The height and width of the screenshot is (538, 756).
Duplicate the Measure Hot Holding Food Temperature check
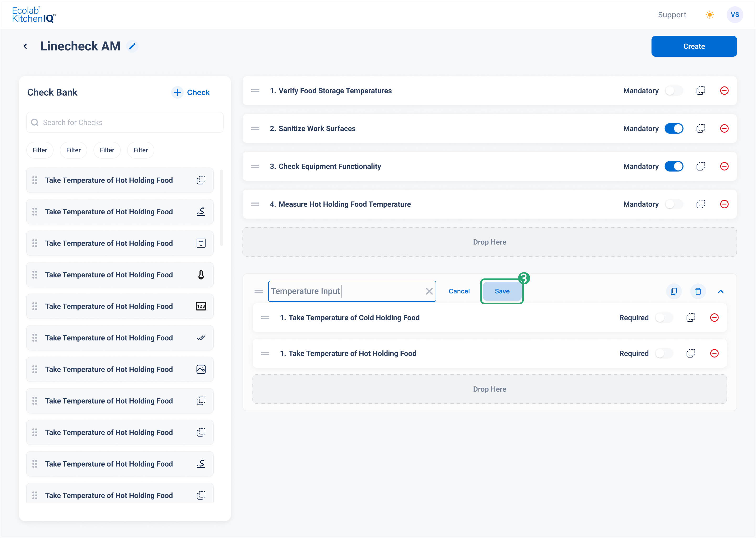pos(701,204)
